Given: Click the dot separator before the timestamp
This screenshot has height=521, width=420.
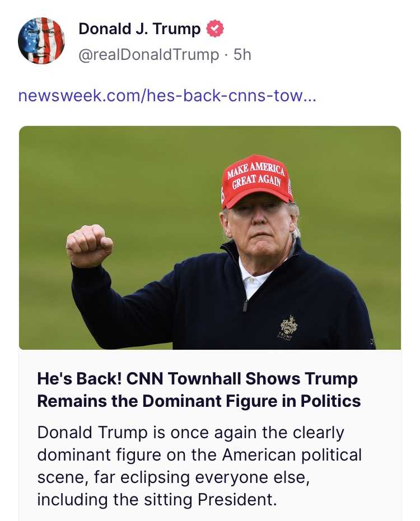Looking at the screenshot, I should (x=226, y=54).
